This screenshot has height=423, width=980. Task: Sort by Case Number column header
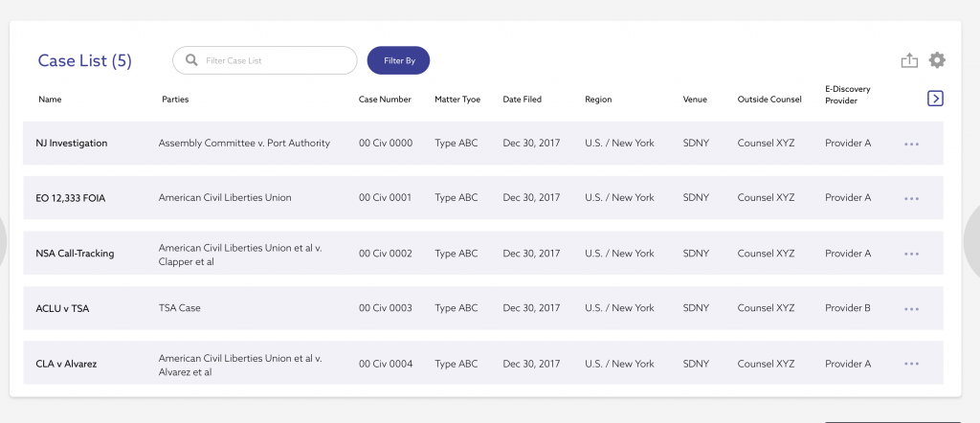pos(385,100)
